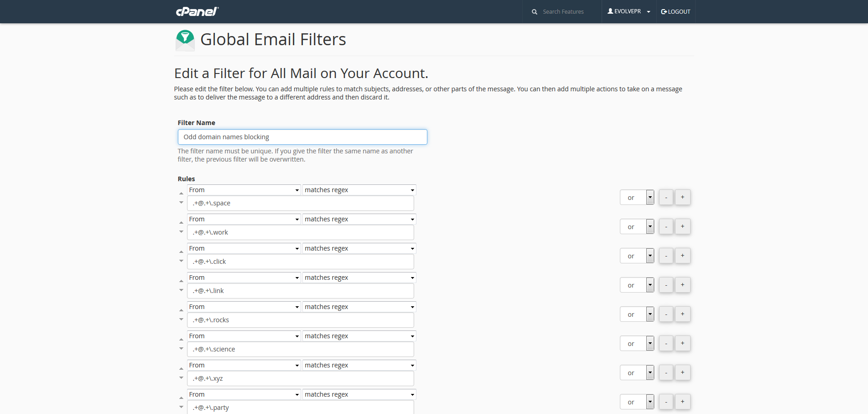Move the .space rule up

tap(181, 194)
